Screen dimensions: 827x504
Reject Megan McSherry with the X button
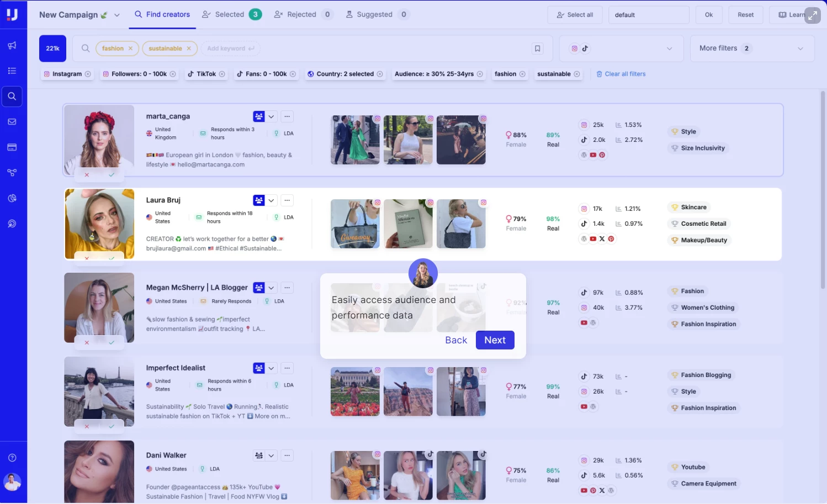(x=87, y=343)
